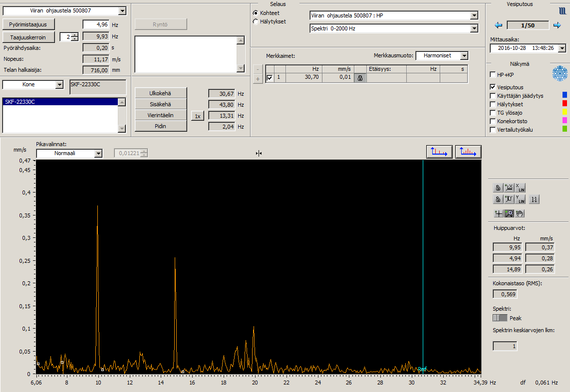Click the blue logo icon top right
570x392 pixels.
click(563, 11)
